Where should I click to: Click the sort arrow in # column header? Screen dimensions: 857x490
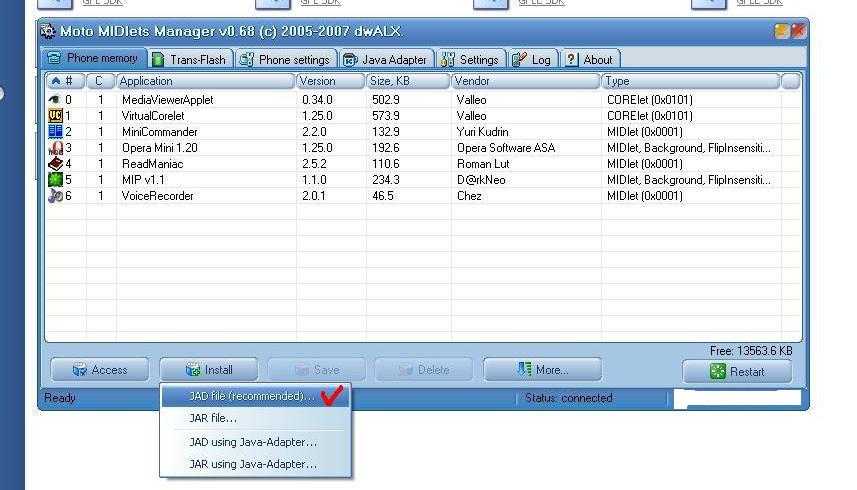[55, 81]
